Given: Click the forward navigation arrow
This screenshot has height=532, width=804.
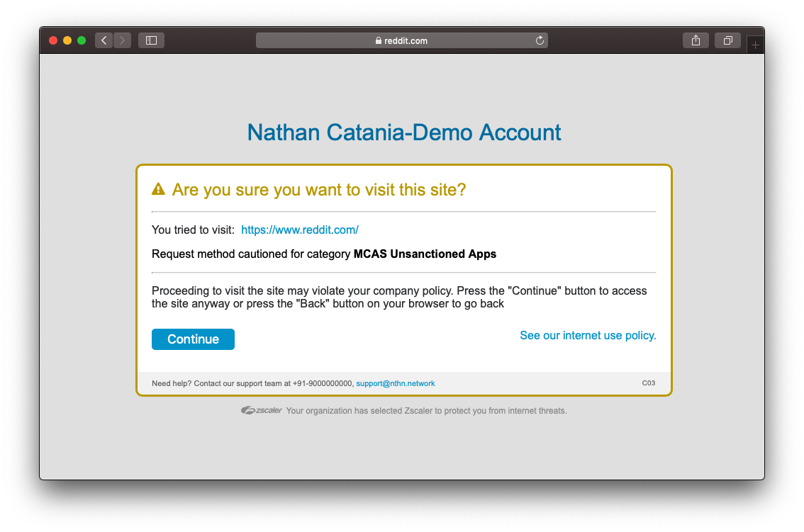Looking at the screenshot, I should [122, 40].
